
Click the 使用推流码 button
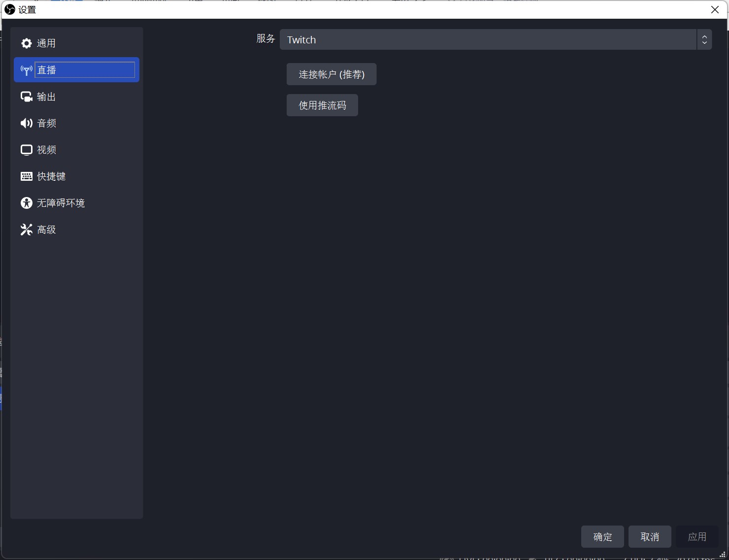322,105
